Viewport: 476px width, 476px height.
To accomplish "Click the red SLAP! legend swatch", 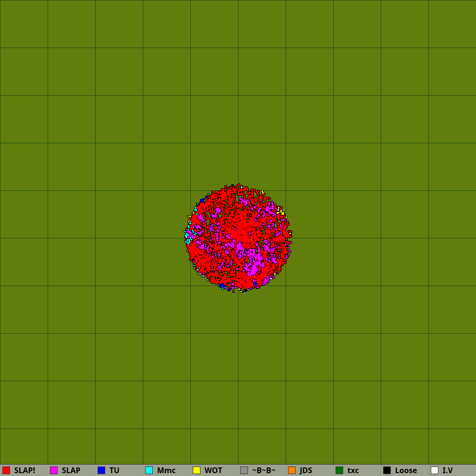I will 6,470.
